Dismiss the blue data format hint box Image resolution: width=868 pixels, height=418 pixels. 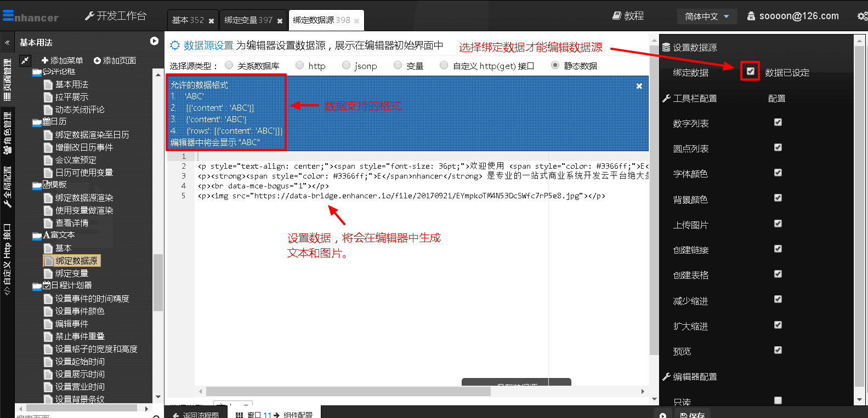[639, 86]
